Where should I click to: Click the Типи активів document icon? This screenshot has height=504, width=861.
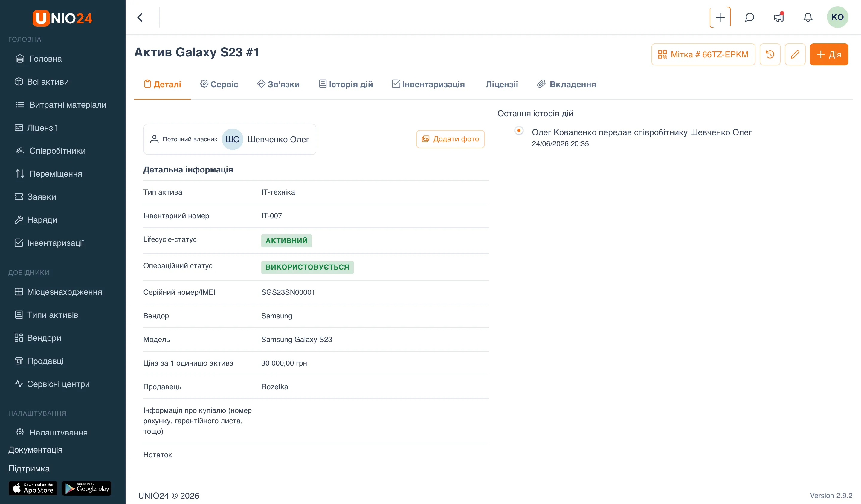click(x=19, y=315)
